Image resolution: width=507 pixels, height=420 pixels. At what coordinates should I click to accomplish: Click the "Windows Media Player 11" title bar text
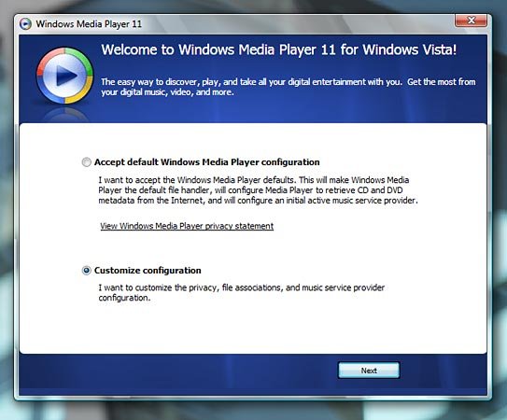[x=89, y=24]
